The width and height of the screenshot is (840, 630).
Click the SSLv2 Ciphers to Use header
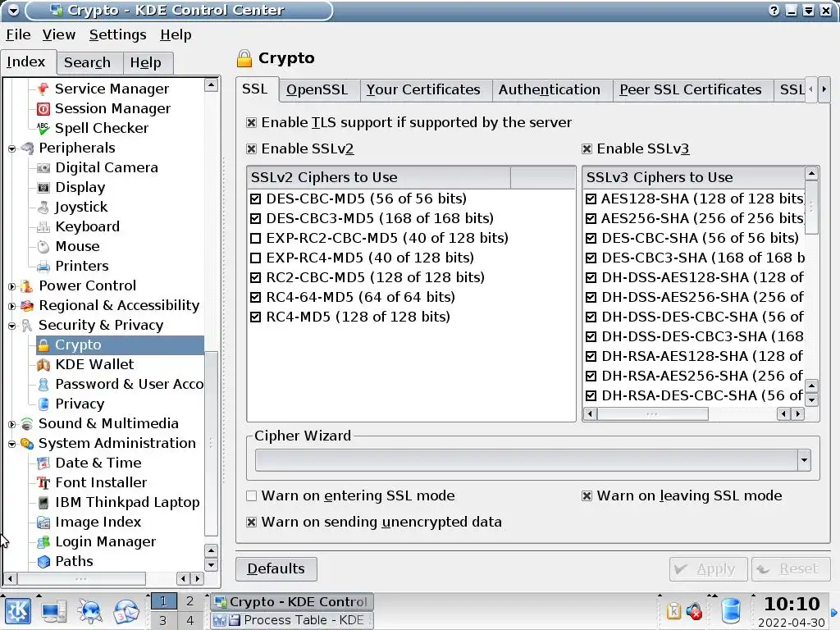379,178
